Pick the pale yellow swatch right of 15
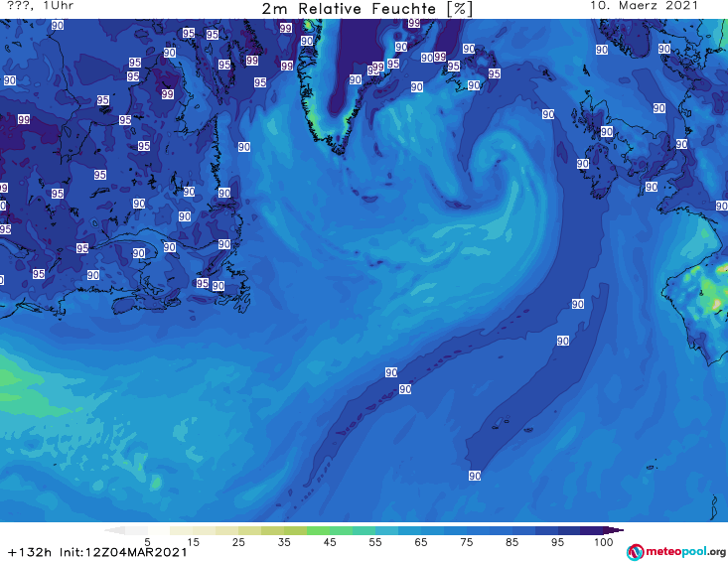The image size is (728, 562). (205, 530)
